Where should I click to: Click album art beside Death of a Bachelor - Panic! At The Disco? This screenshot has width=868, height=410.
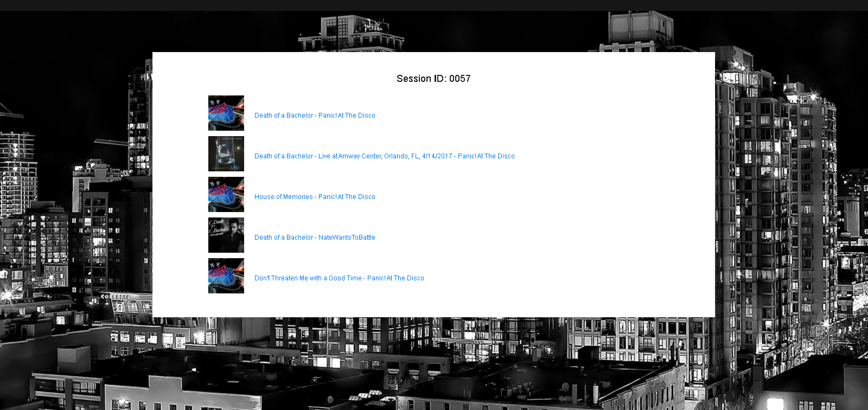point(226,113)
